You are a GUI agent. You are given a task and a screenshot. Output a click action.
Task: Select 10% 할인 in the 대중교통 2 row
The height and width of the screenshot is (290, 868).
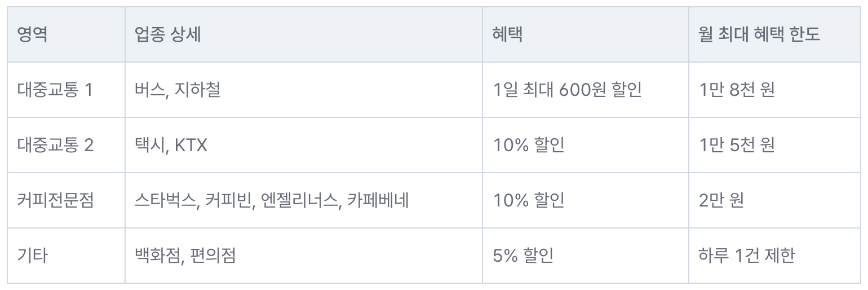coord(586,145)
